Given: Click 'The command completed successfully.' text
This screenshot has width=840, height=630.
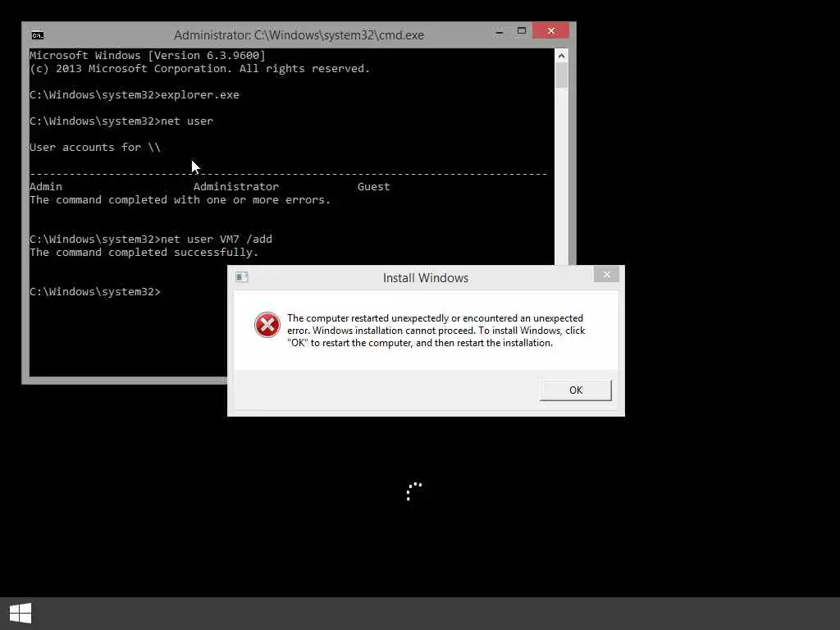Looking at the screenshot, I should pyautogui.click(x=144, y=253).
